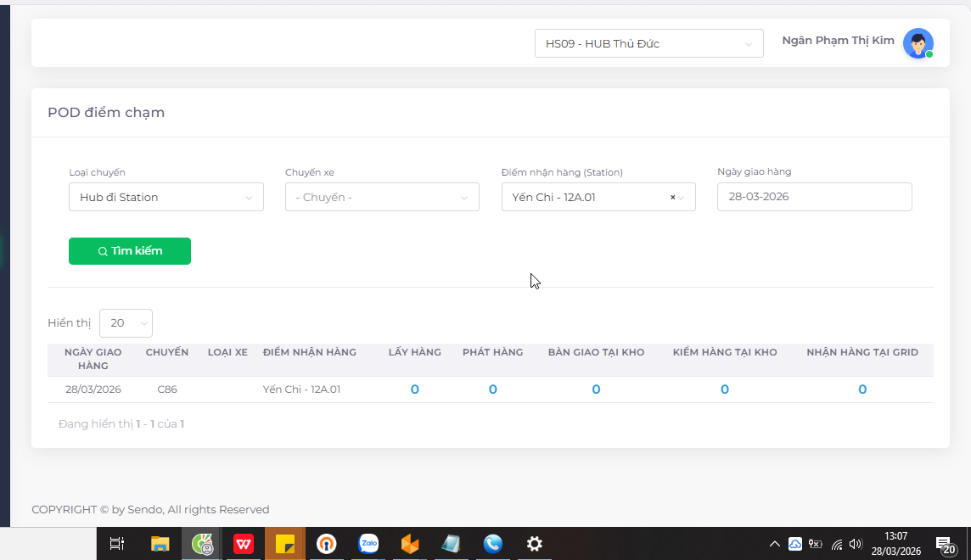Viewport: 971px width, 560px height.
Task: Open the orange hexagon app in the taskbar
Action: 410,544
